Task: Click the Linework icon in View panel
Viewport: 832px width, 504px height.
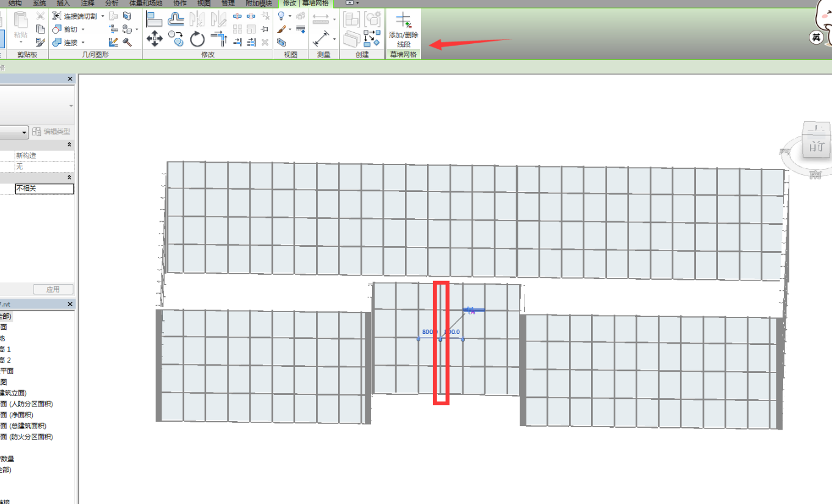Action: tap(301, 29)
